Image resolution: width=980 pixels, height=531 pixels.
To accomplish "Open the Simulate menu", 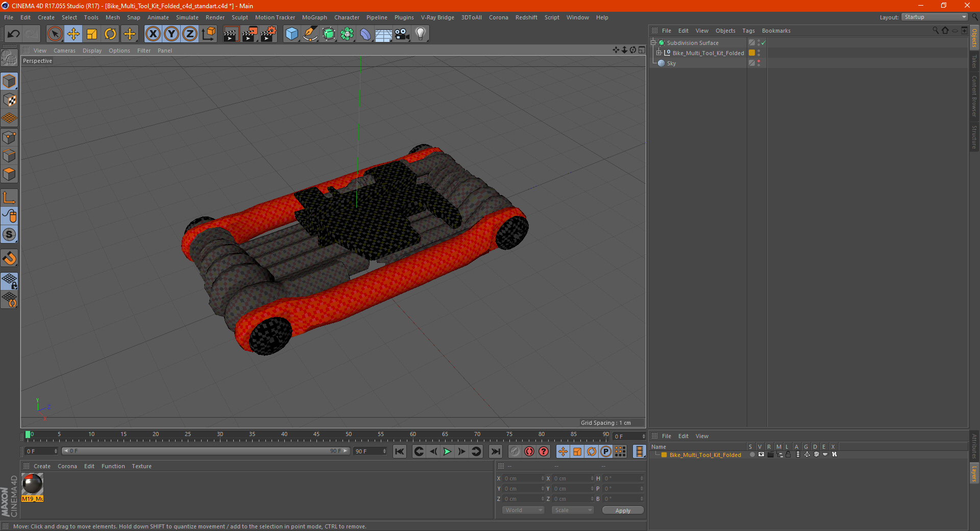I will click(187, 17).
